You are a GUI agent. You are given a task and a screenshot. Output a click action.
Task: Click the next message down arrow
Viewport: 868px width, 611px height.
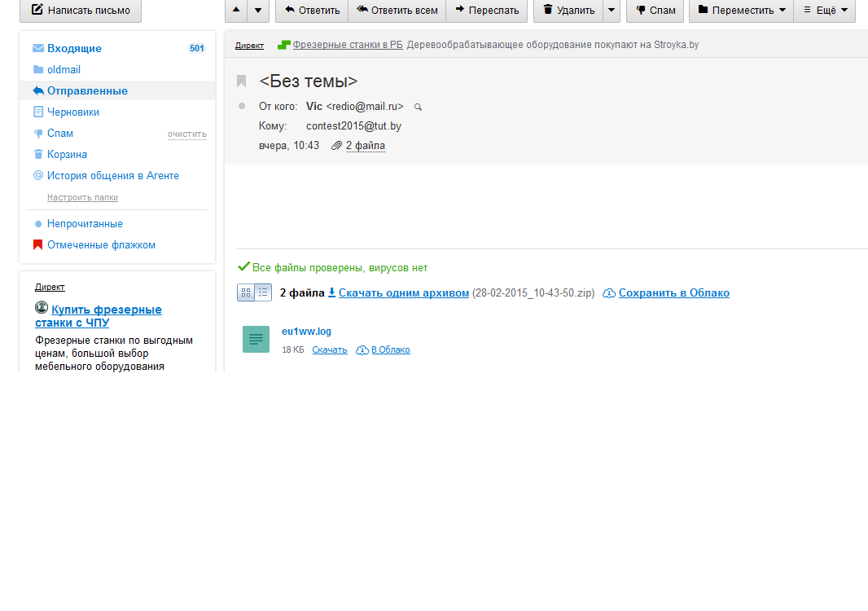[x=258, y=11]
